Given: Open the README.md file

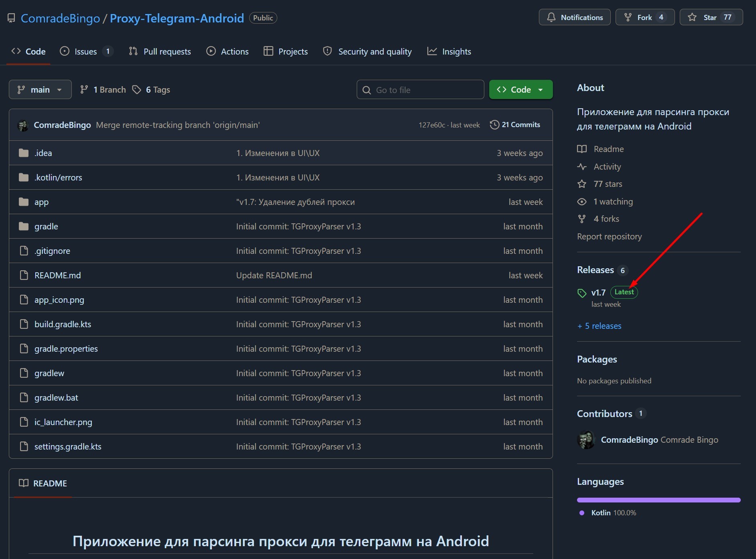Looking at the screenshot, I should [58, 275].
